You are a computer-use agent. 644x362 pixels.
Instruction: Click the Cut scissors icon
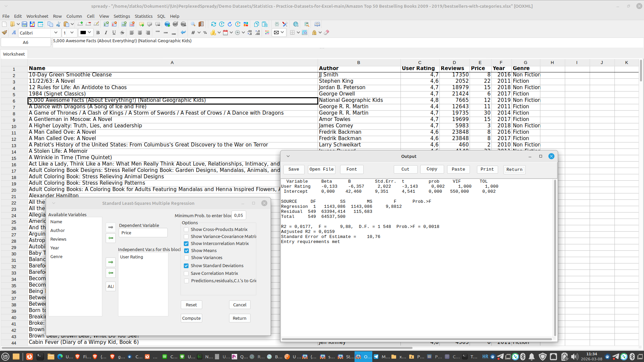[x=58, y=24]
